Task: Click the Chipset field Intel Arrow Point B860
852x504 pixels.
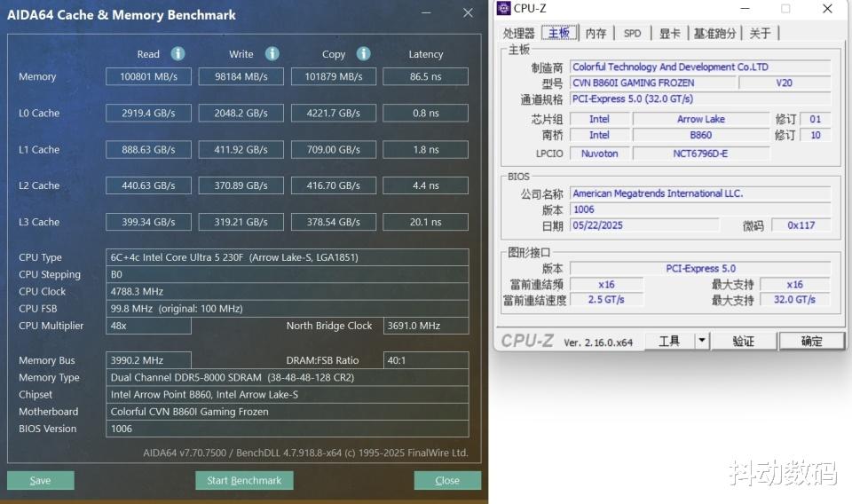Action: tap(287, 394)
